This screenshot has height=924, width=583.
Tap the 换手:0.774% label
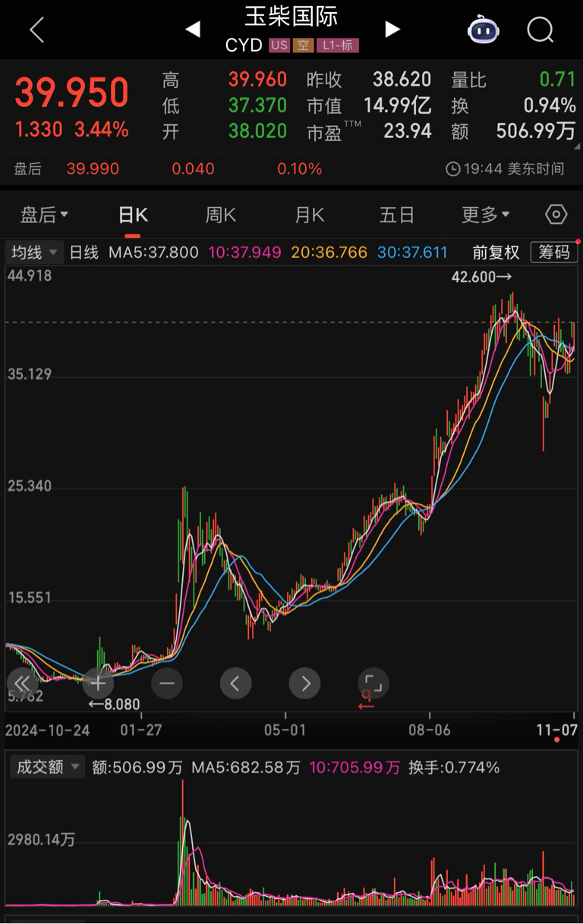point(454,767)
